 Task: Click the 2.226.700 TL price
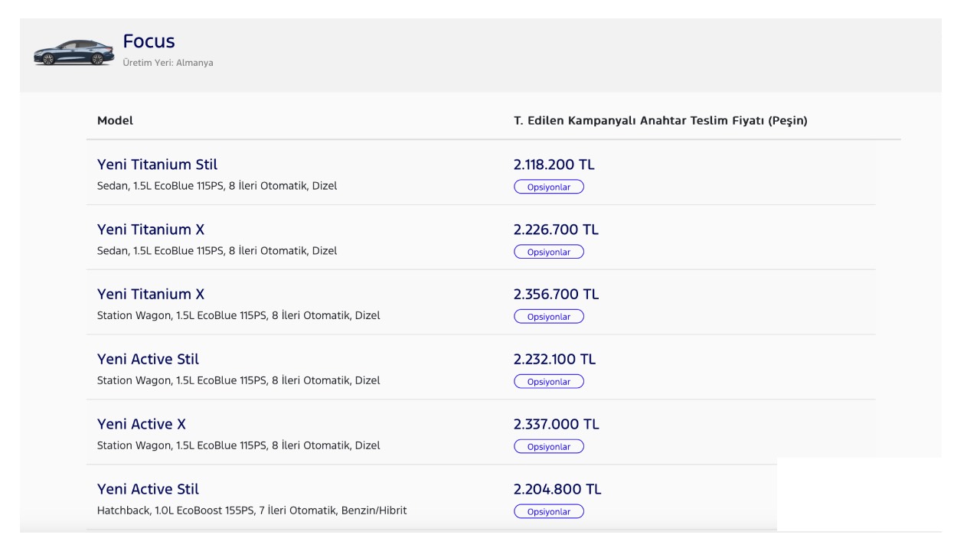point(556,230)
